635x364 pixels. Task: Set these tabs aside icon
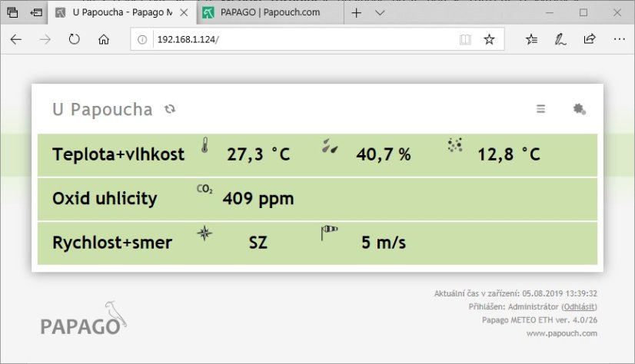pos(36,12)
